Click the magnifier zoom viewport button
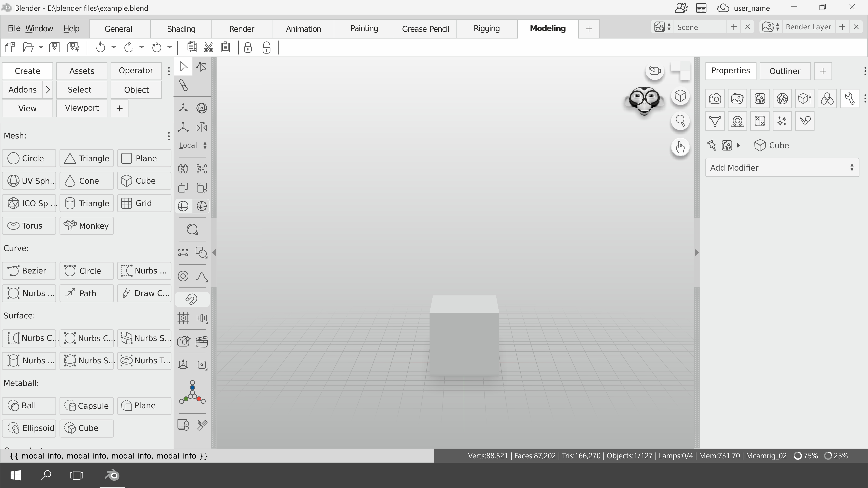This screenshot has height=488, width=868. (680, 121)
